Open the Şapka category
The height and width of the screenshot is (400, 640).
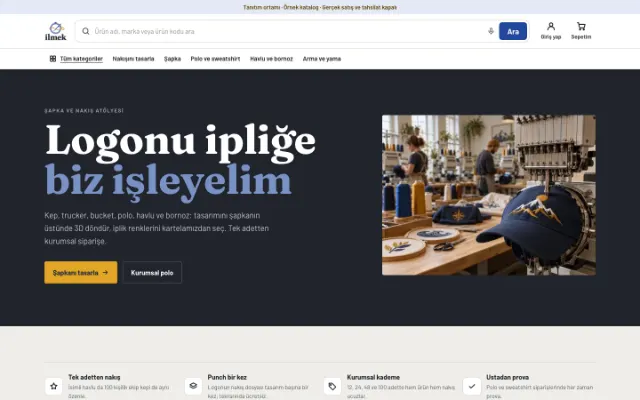[172, 59]
